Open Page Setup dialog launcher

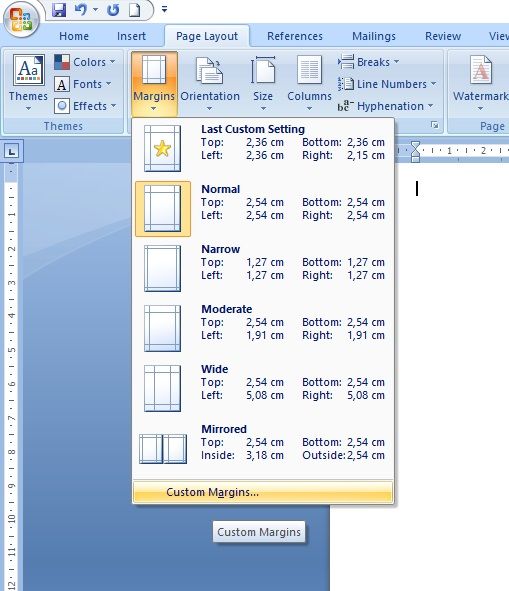(x=434, y=125)
